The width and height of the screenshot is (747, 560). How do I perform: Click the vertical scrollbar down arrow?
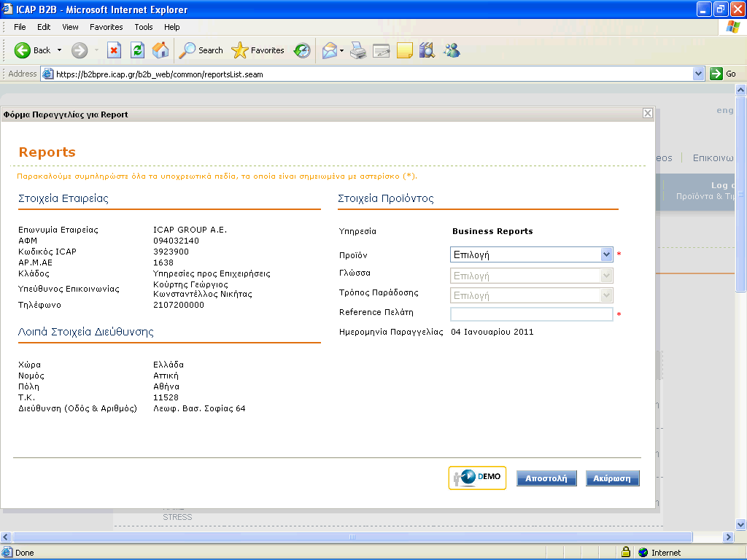(741, 525)
